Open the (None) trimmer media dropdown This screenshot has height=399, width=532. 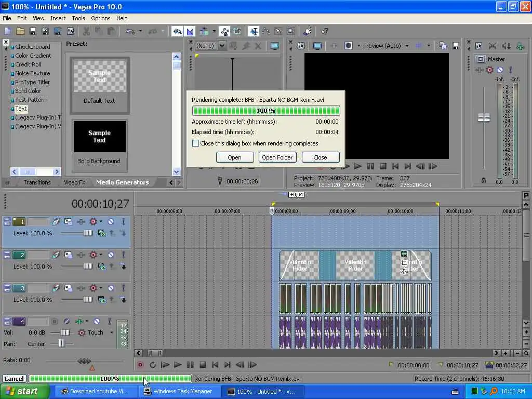point(222,46)
